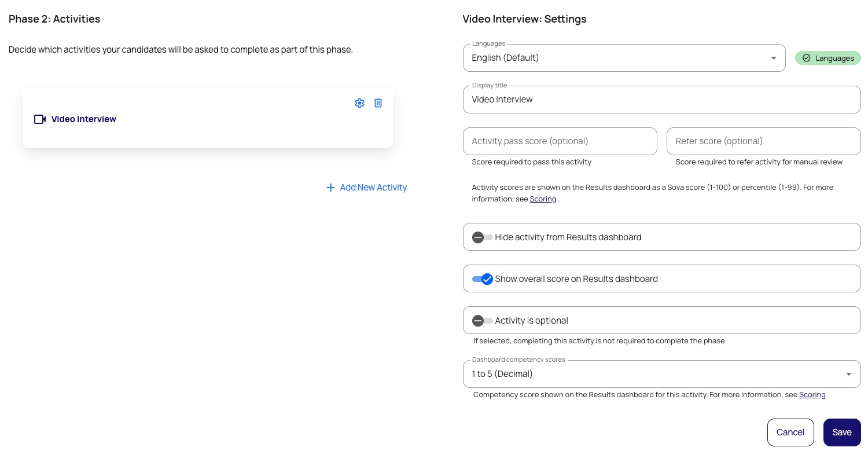
Task: Click the Add New Activity link
Action: (x=373, y=188)
